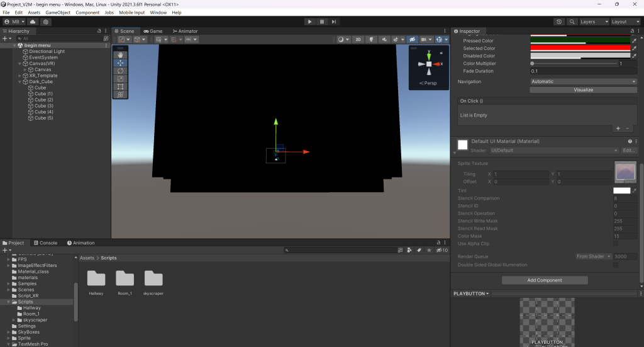Click the Step frame button

[x=334, y=22]
